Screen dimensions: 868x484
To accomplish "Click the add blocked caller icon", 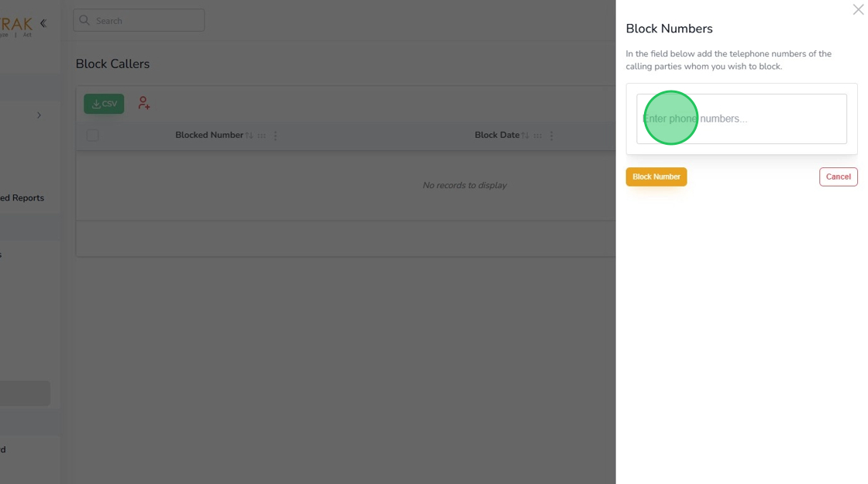I will [x=143, y=103].
